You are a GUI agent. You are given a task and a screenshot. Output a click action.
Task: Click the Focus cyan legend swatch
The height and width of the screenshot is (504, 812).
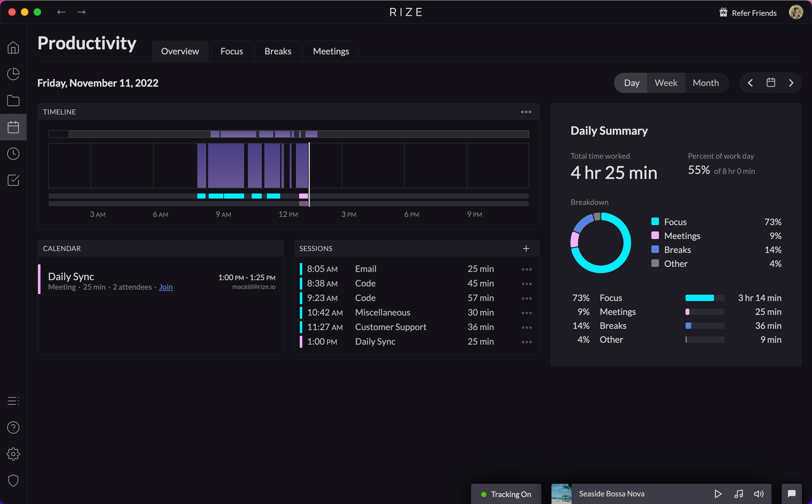[x=655, y=221]
